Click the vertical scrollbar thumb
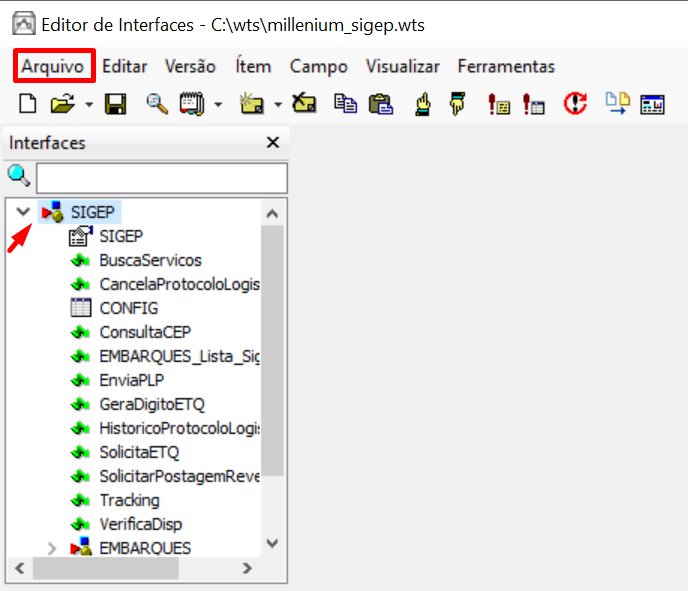 [272, 351]
